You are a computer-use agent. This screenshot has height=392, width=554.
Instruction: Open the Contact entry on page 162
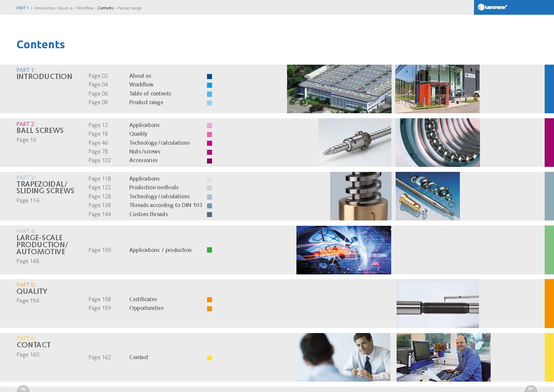[x=139, y=357]
